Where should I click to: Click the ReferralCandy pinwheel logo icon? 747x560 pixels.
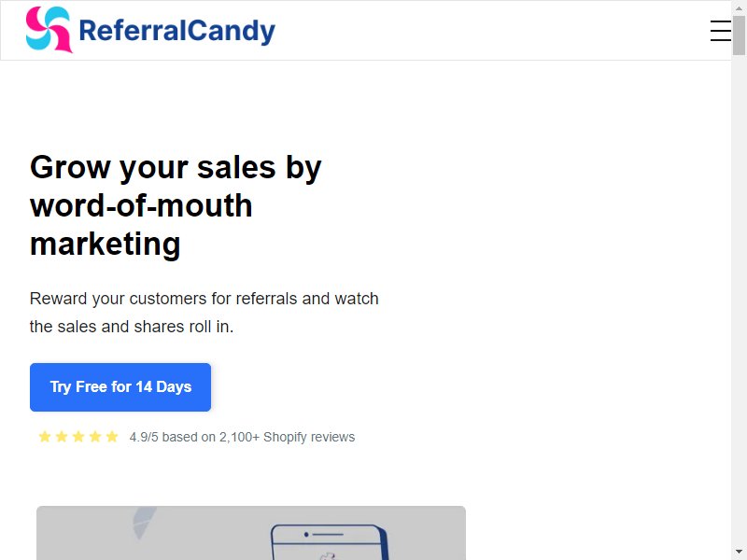click(49, 29)
